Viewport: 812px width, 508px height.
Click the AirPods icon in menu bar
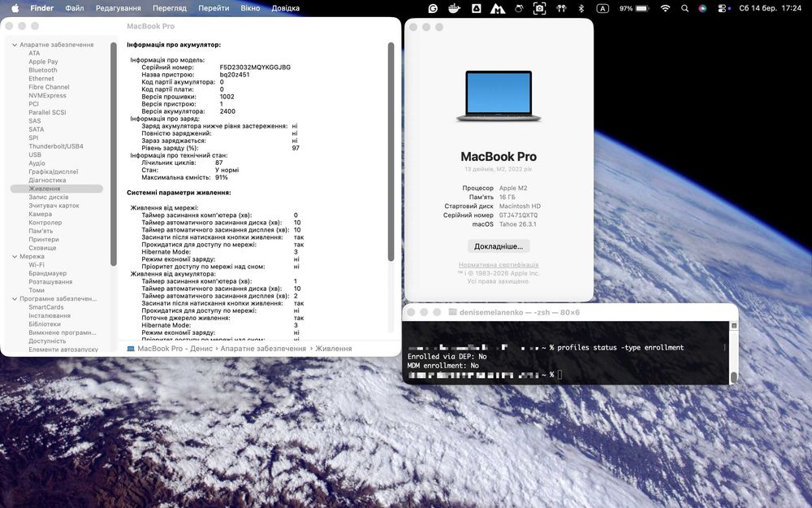pos(561,8)
